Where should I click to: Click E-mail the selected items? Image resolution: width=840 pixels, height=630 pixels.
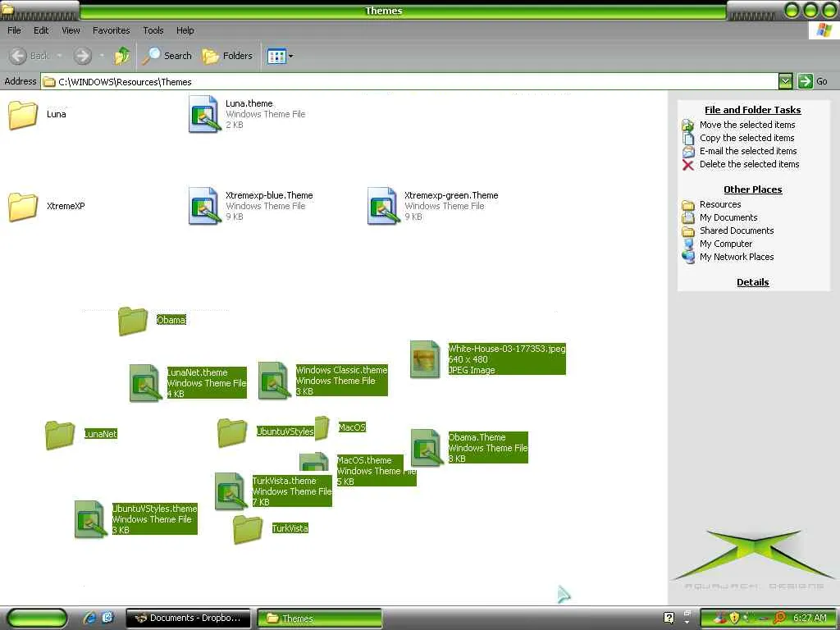coord(748,151)
